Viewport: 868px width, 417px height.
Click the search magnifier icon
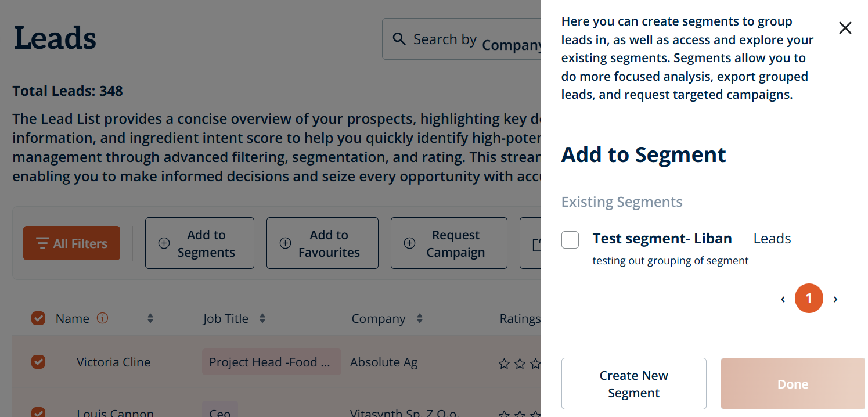click(399, 39)
